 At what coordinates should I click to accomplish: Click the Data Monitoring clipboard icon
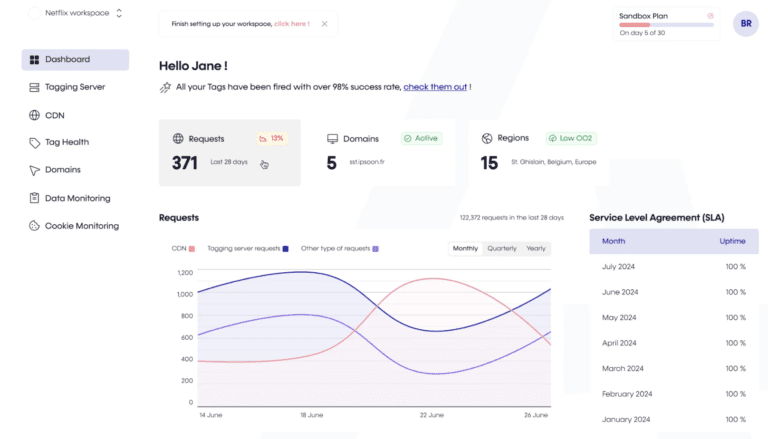coord(34,198)
